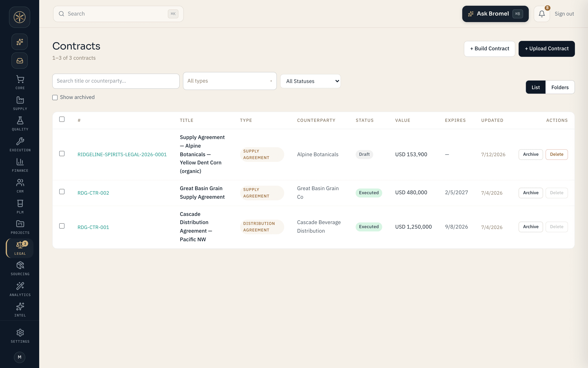Image resolution: width=588 pixels, height=368 pixels.
Task: Click Delete in the RDG-CTR-001 row
Action: [x=556, y=227]
